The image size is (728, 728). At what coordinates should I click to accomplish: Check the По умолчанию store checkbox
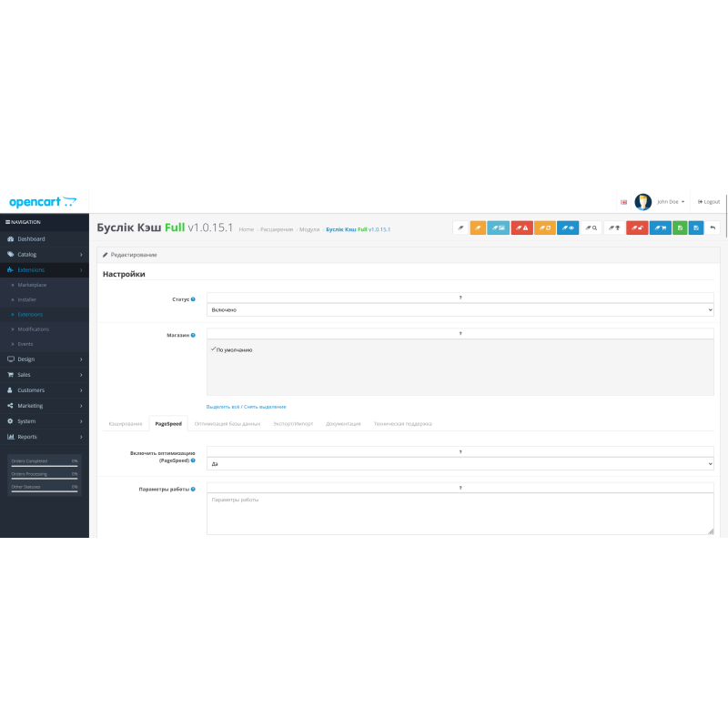tap(213, 349)
